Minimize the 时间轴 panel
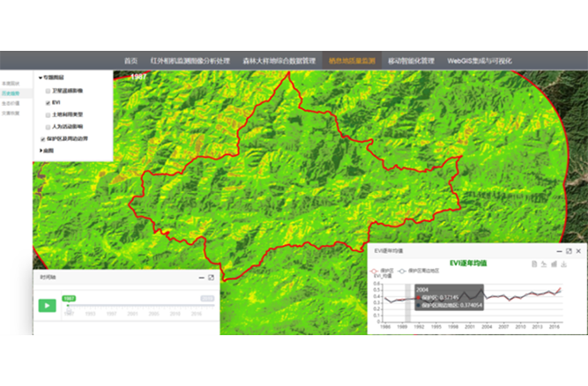Viewport: 588px width, 386px height. [x=201, y=278]
